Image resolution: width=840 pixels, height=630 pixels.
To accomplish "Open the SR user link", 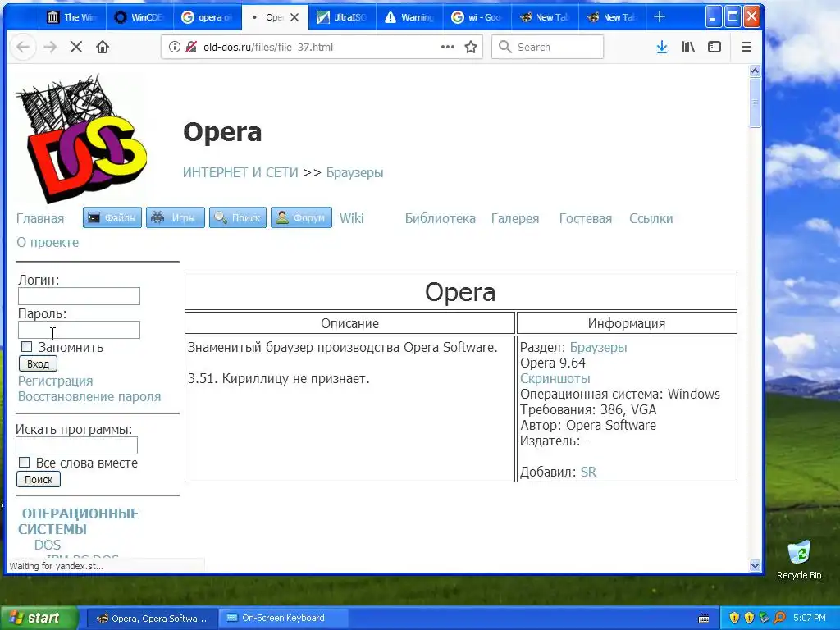I will [588, 472].
